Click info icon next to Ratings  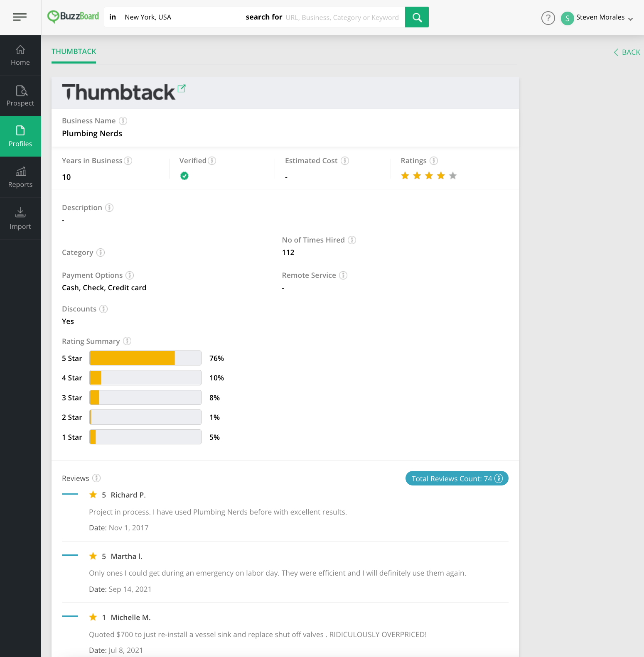(x=434, y=161)
